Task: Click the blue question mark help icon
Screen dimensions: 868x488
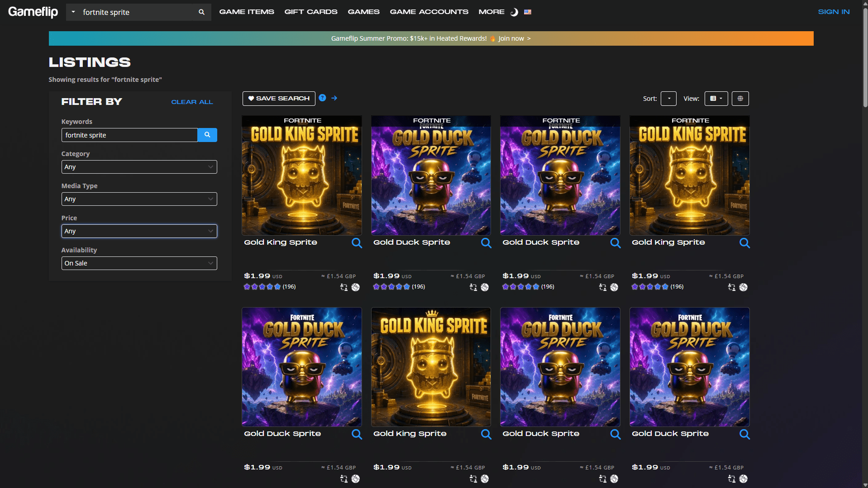Action: click(322, 98)
